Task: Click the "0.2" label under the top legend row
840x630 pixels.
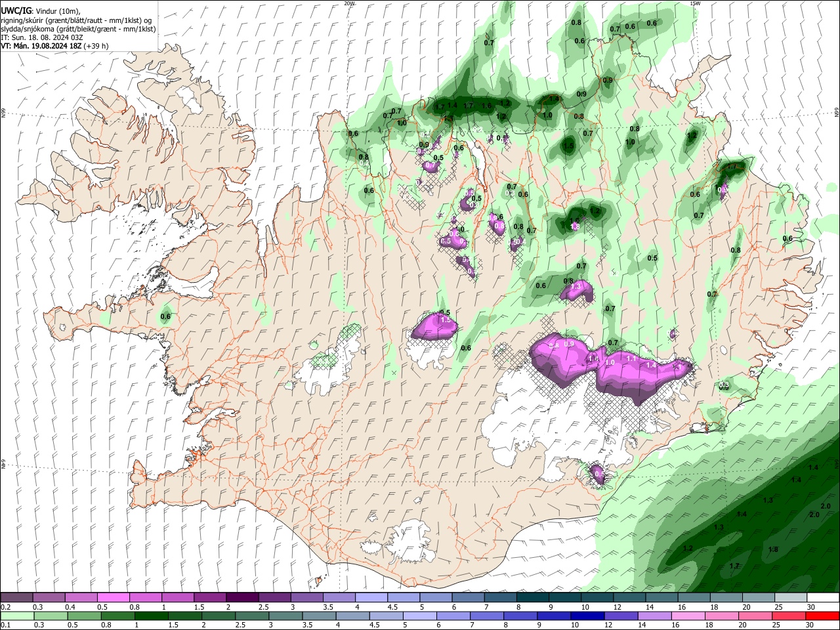Action: 5,607
